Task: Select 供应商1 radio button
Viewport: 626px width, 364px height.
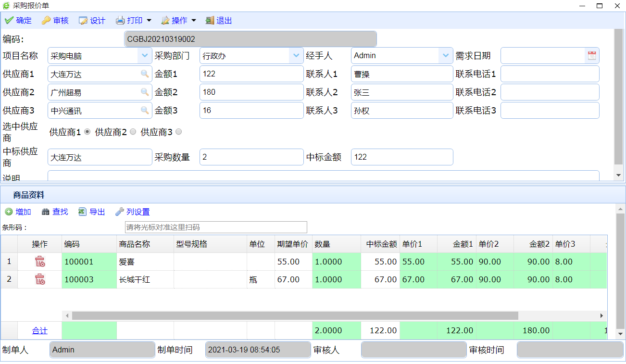Action: [x=88, y=132]
